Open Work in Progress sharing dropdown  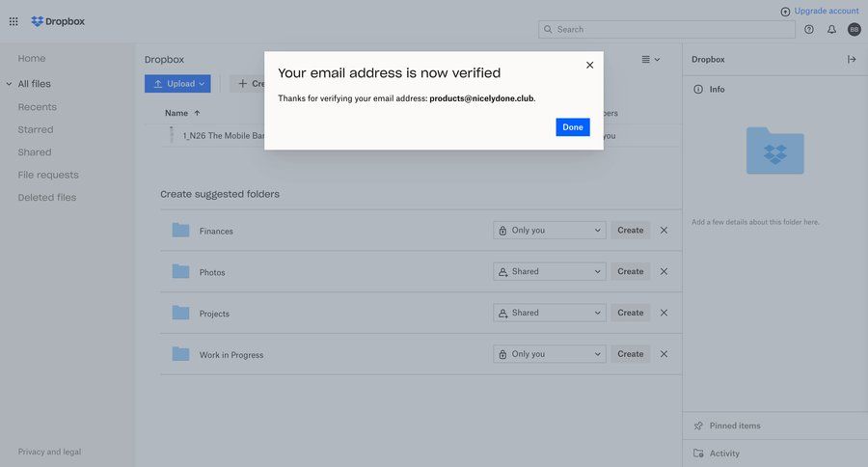549,354
